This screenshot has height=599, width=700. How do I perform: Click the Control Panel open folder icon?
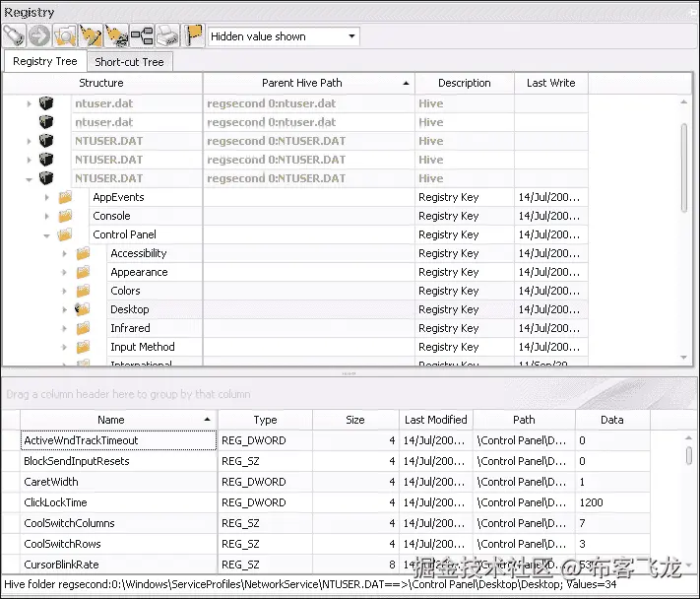click(65, 234)
